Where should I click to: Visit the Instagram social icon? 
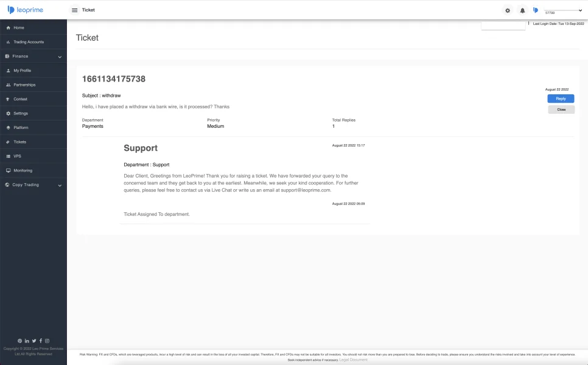(x=47, y=341)
